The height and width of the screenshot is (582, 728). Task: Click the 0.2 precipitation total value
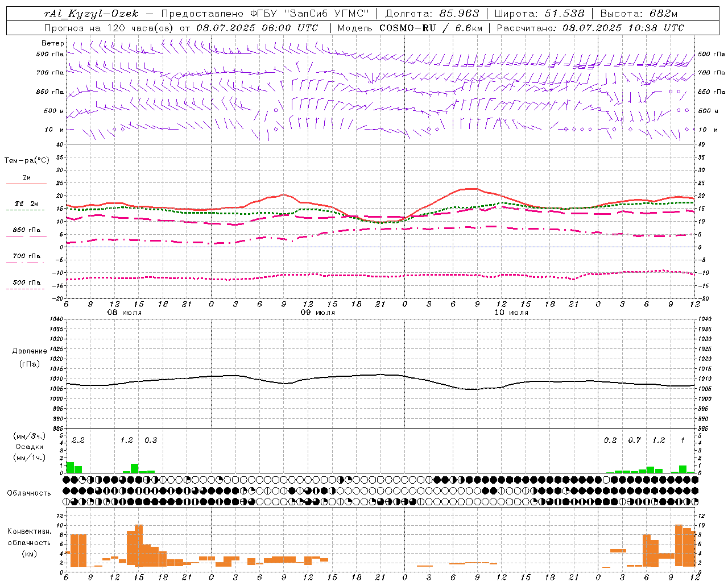pos(610,440)
